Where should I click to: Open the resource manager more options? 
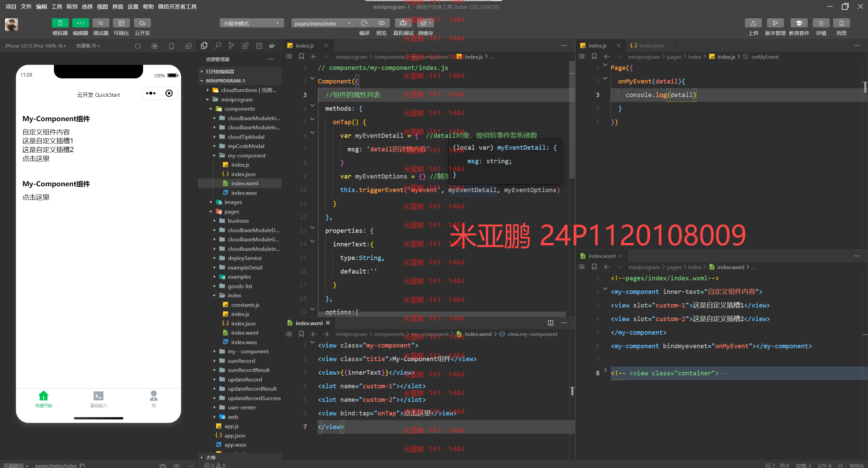point(271,59)
